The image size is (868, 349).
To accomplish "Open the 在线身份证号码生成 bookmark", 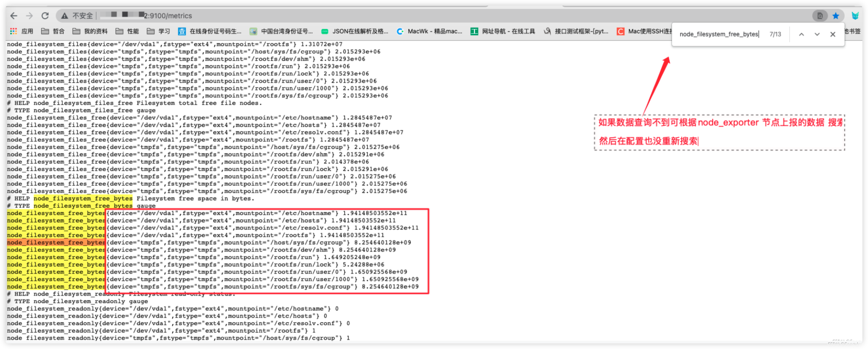I will [x=210, y=31].
